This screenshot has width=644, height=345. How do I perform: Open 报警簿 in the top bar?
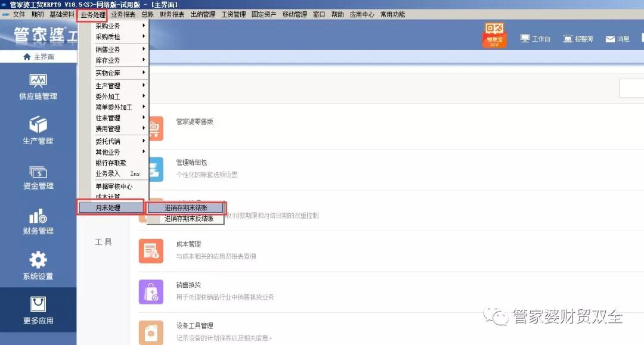[578, 39]
